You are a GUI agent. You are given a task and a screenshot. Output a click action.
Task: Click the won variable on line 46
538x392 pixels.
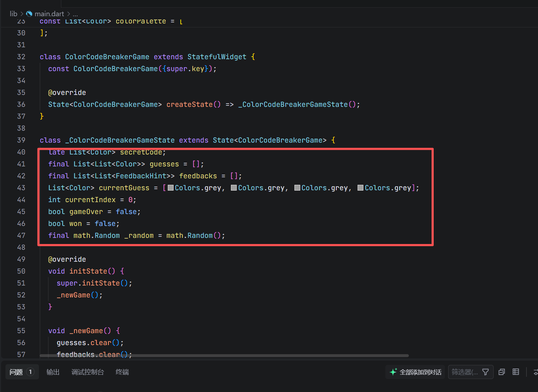75,223
